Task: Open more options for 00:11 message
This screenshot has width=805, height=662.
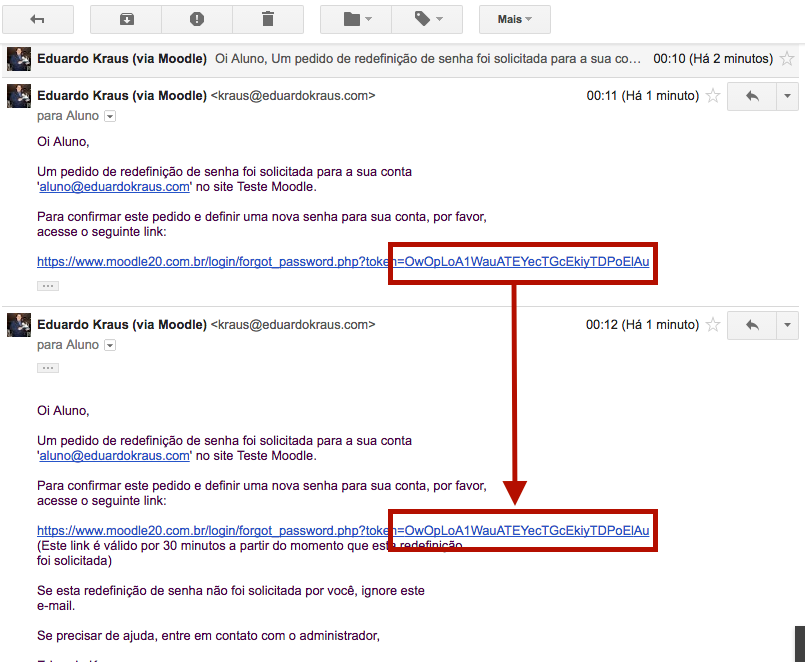Action: pyautogui.click(x=788, y=96)
